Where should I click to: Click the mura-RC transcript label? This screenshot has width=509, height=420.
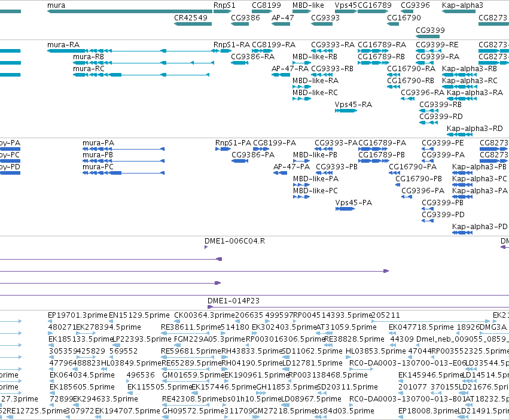89,69
